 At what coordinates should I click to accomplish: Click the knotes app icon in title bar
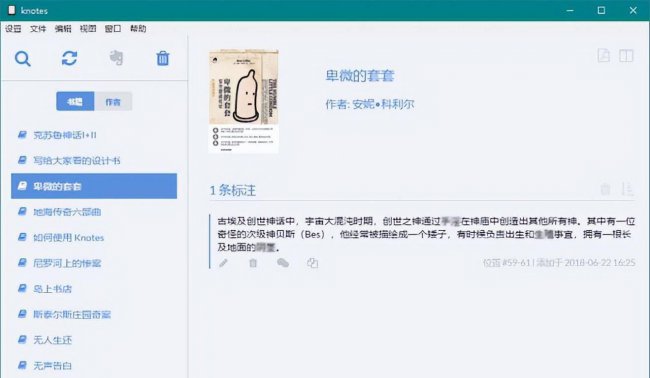pos(12,10)
